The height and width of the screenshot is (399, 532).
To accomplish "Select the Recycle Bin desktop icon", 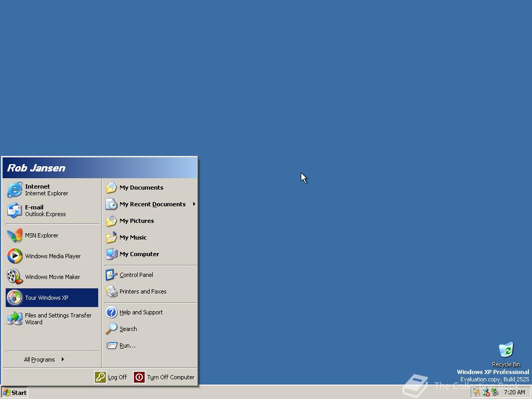I will (506, 354).
